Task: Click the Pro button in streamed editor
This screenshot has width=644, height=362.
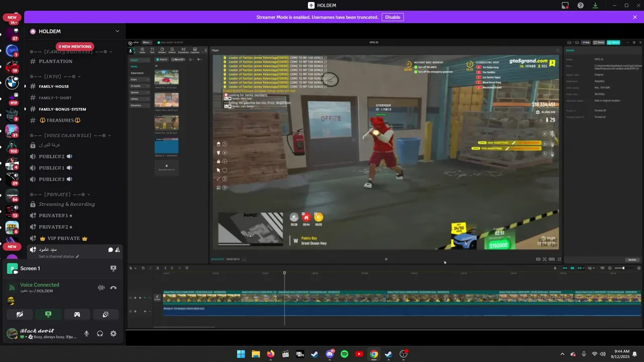Action: click(586, 43)
